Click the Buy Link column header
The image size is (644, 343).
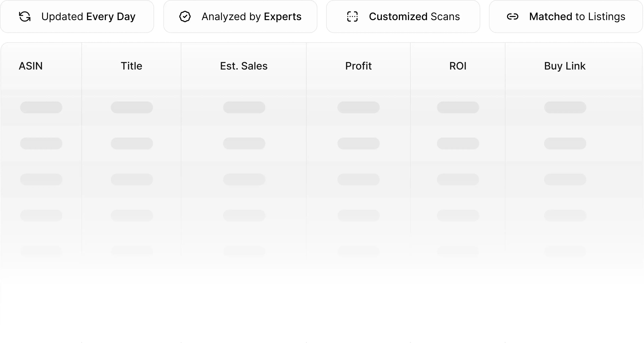pyautogui.click(x=565, y=66)
